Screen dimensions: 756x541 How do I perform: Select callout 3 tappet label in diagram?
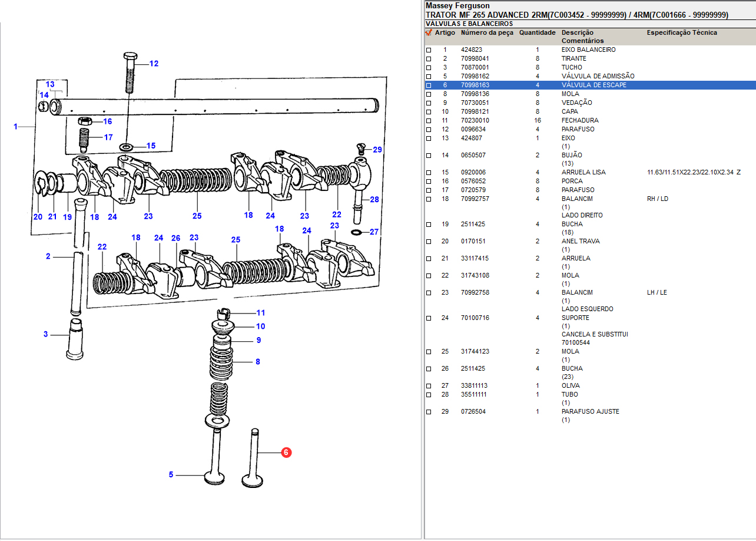pos(45,335)
